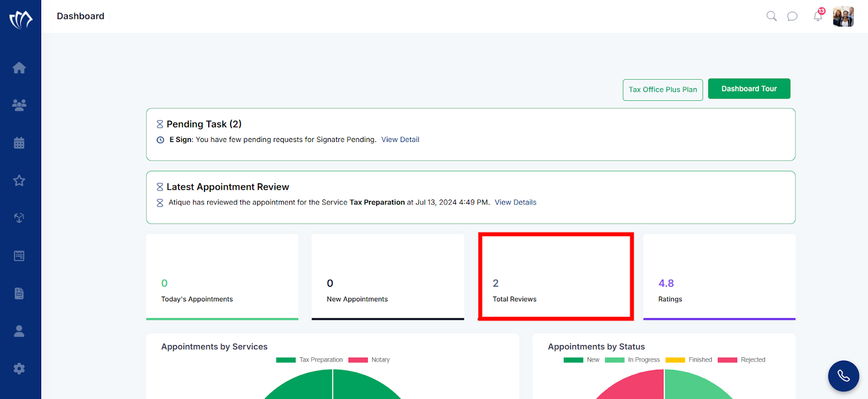The height and width of the screenshot is (399, 868).
Task: Open the star reviews icon in the sidebar
Action: [19, 181]
